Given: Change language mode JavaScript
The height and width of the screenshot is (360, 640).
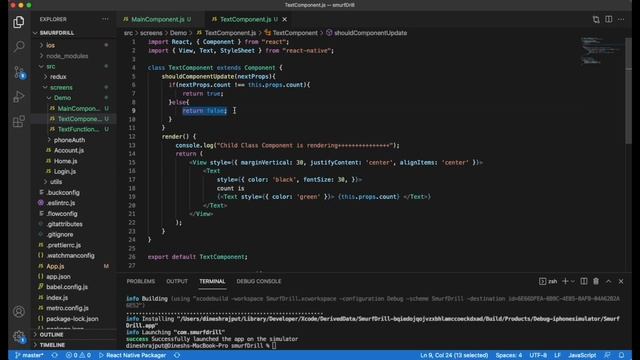Looking at the screenshot, I should [582, 355].
